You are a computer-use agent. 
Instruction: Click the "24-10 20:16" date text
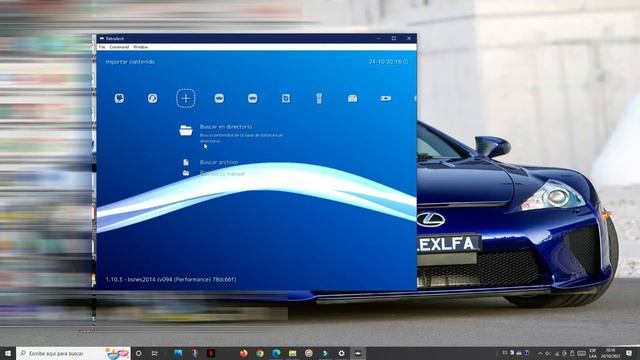[385, 62]
